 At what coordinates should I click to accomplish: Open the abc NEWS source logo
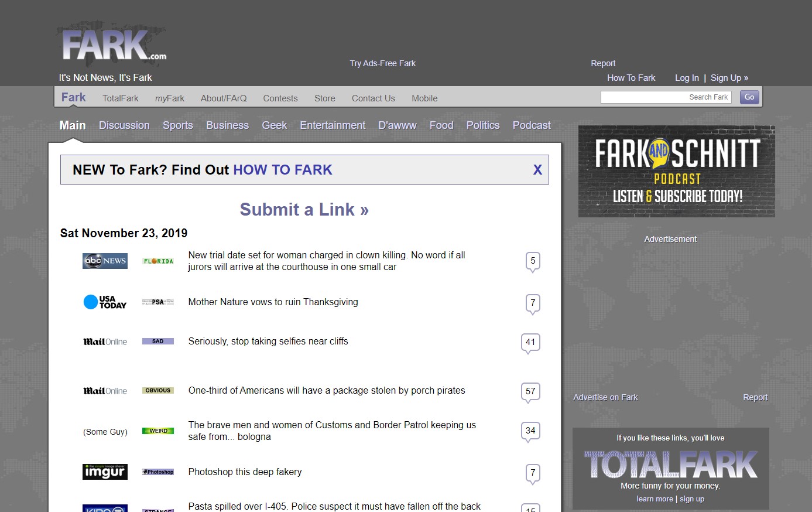click(x=105, y=261)
